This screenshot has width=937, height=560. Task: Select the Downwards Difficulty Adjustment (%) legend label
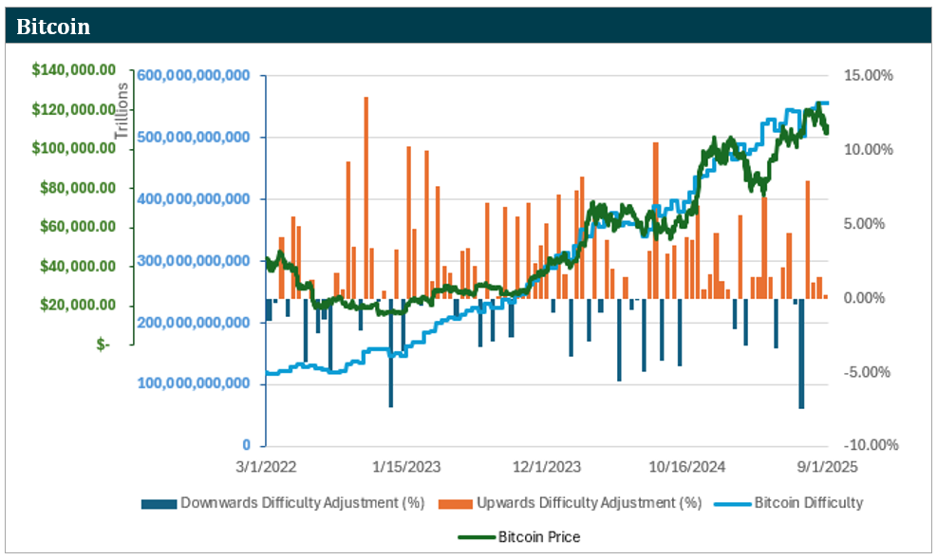point(303,503)
